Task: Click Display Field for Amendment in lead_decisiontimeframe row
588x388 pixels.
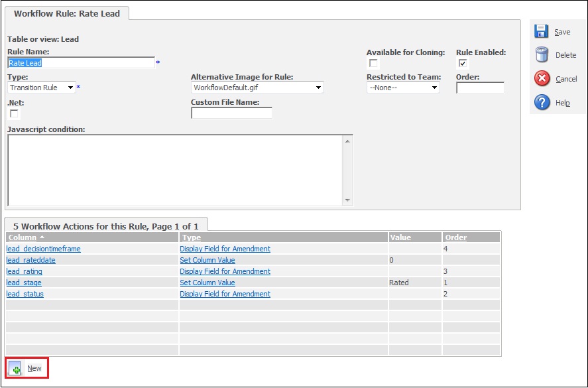Action: pyautogui.click(x=225, y=249)
